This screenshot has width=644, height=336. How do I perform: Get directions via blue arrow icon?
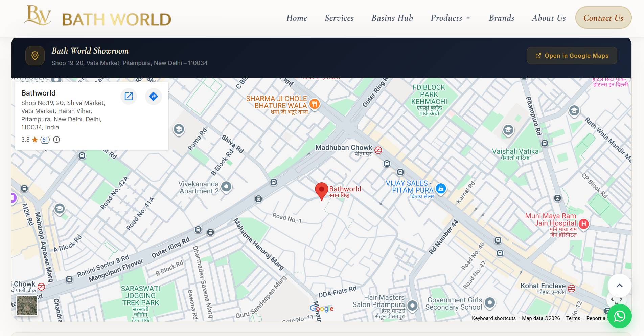153,96
